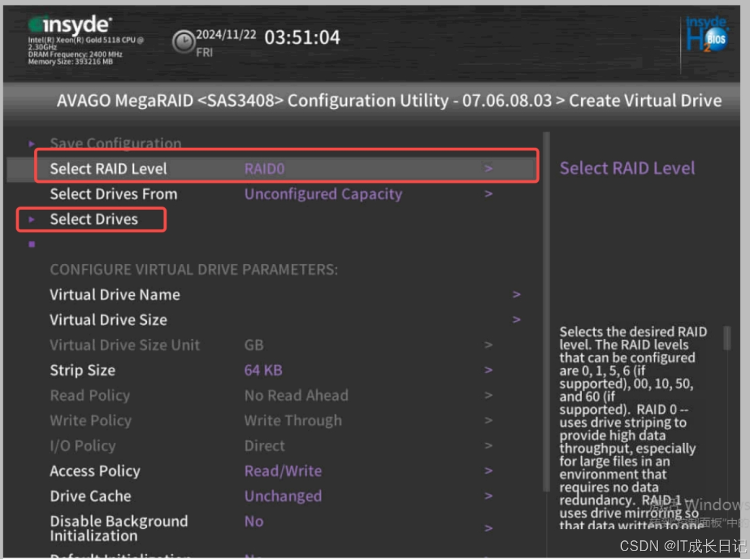Click the No Read Ahead value
Image resolution: width=750 pixels, height=560 pixels.
click(297, 395)
